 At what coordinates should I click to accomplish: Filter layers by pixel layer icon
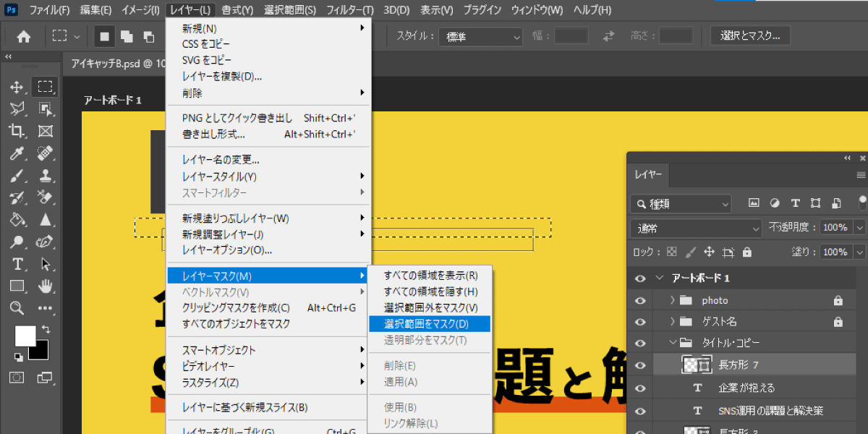coord(753,203)
